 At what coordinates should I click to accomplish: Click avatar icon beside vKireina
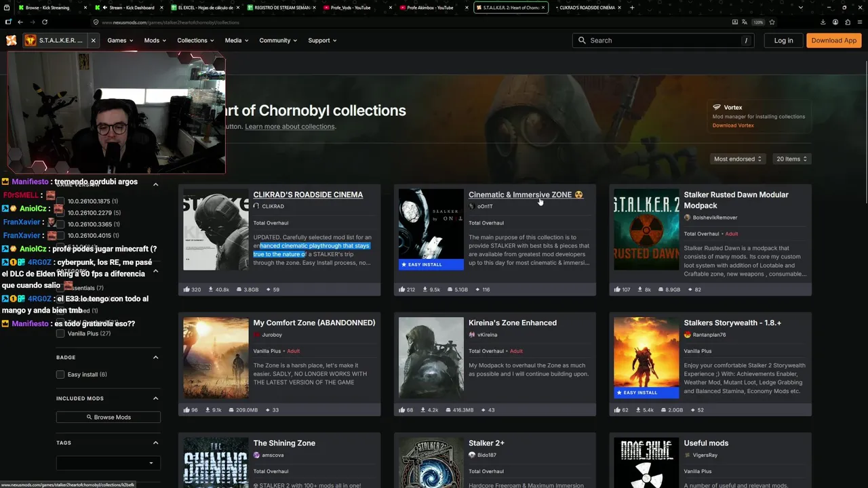(x=472, y=335)
